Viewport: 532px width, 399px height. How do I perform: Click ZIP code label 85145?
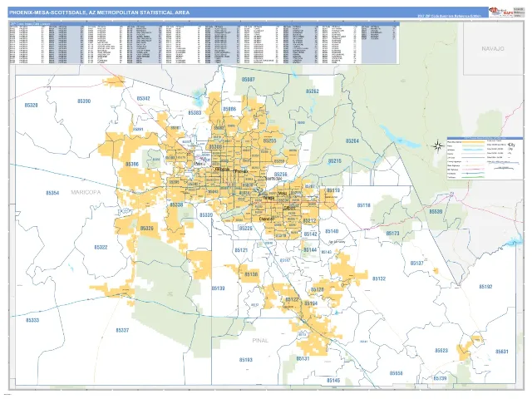(x=333, y=381)
